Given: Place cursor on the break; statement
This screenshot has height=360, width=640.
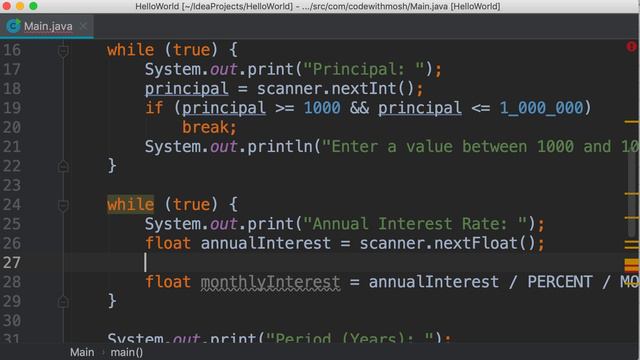Looking at the screenshot, I should [x=209, y=127].
